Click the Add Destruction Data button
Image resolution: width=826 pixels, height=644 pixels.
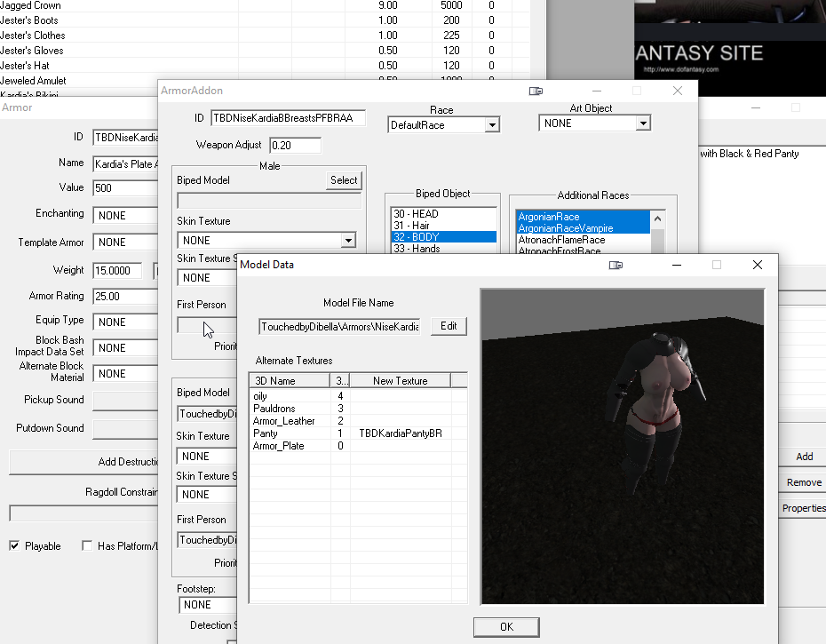83,462
